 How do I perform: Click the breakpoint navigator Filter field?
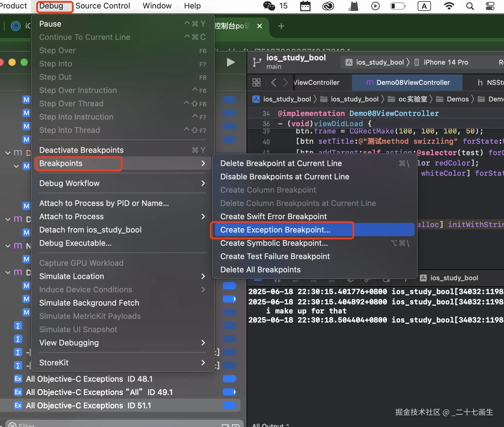pos(124,424)
